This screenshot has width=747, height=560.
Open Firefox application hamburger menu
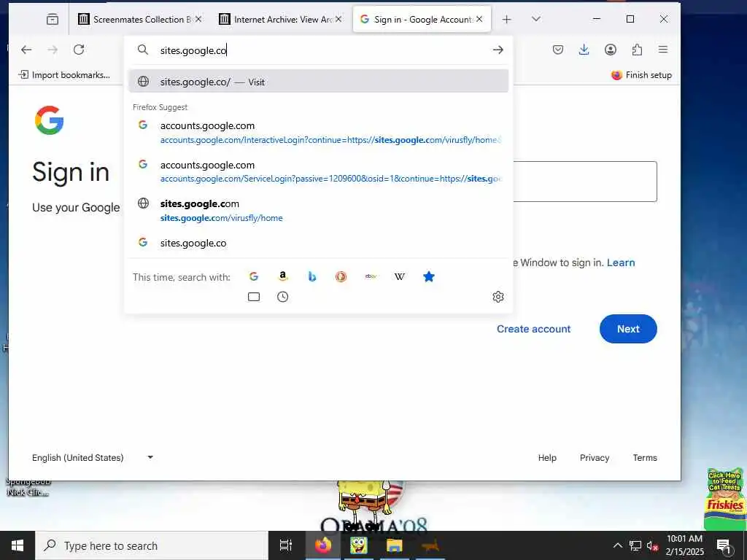[x=663, y=50]
